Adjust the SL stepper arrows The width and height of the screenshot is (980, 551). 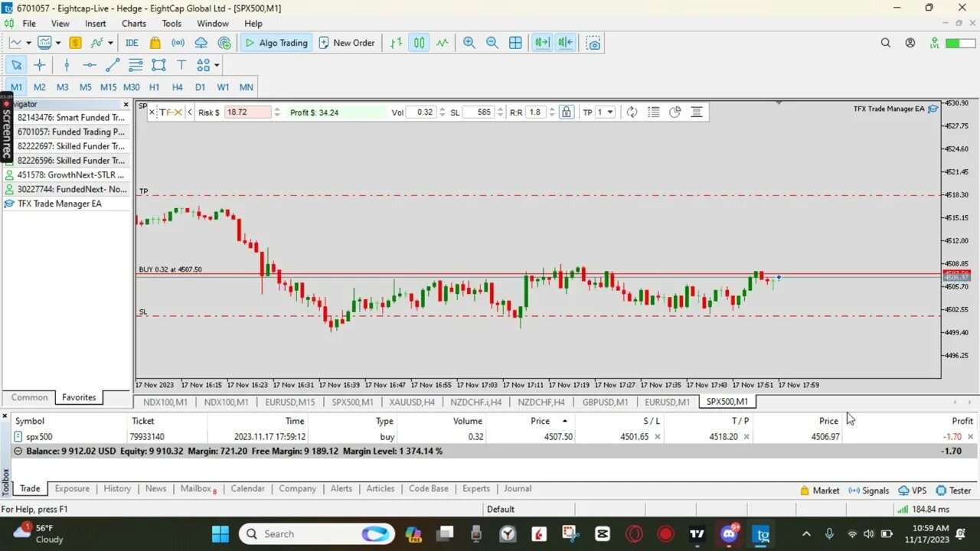pyautogui.click(x=501, y=112)
